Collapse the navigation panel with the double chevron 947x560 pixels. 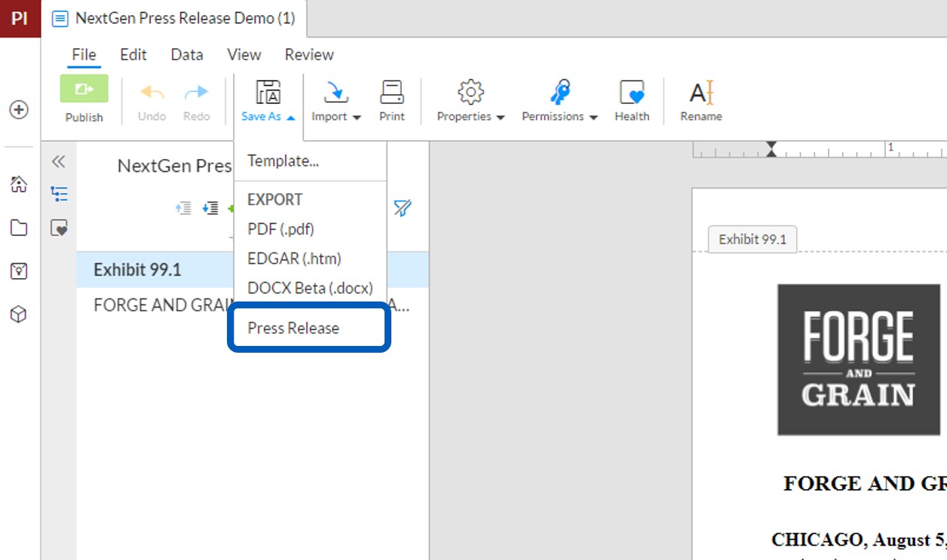pyautogui.click(x=59, y=161)
